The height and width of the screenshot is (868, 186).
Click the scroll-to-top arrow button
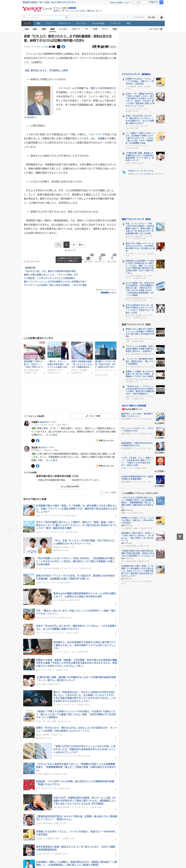[180, 536]
